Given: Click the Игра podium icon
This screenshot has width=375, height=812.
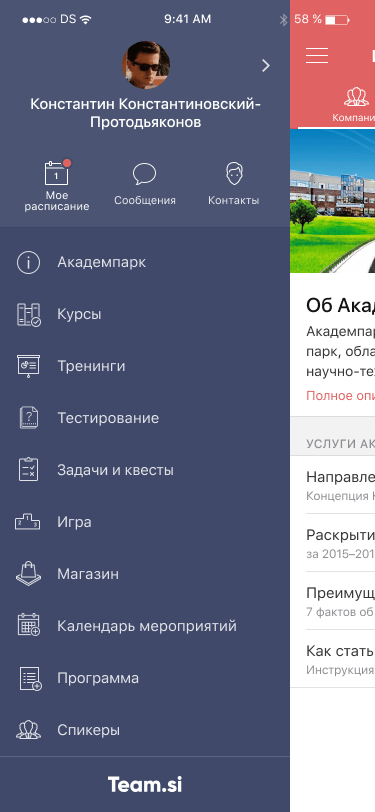Looking at the screenshot, I should coord(27,522).
